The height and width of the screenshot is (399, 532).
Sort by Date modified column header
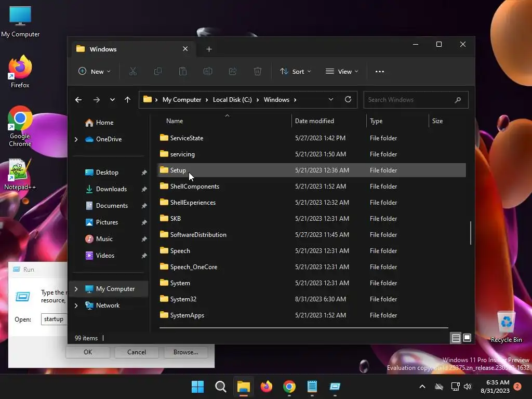(x=328, y=121)
